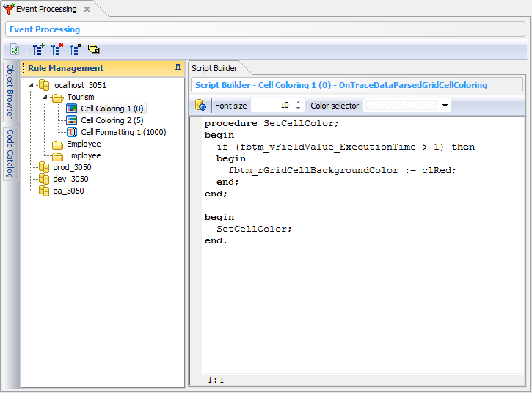Select the dev_3050 connection label

[70, 179]
